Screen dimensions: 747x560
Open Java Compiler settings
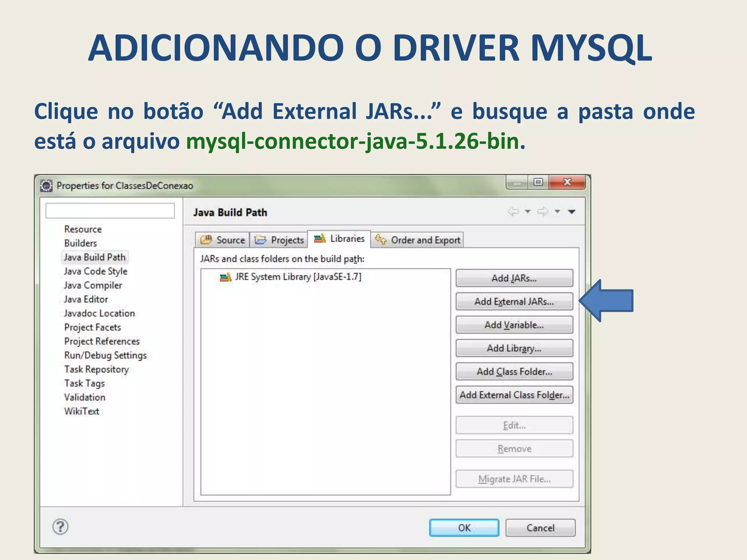[93, 285]
